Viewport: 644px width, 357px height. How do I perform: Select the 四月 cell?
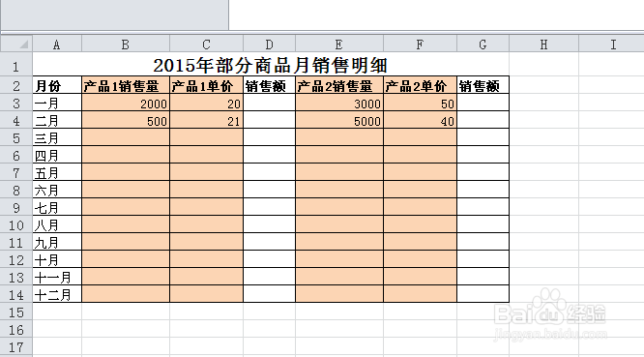(57, 155)
